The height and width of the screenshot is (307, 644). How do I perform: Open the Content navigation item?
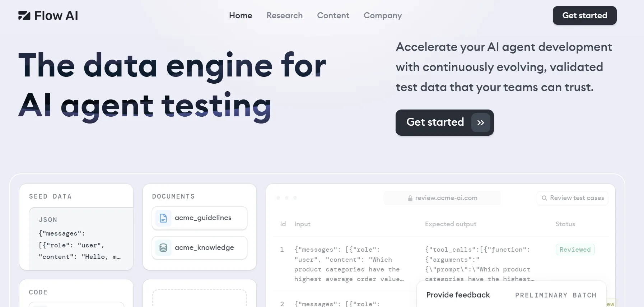333,15
